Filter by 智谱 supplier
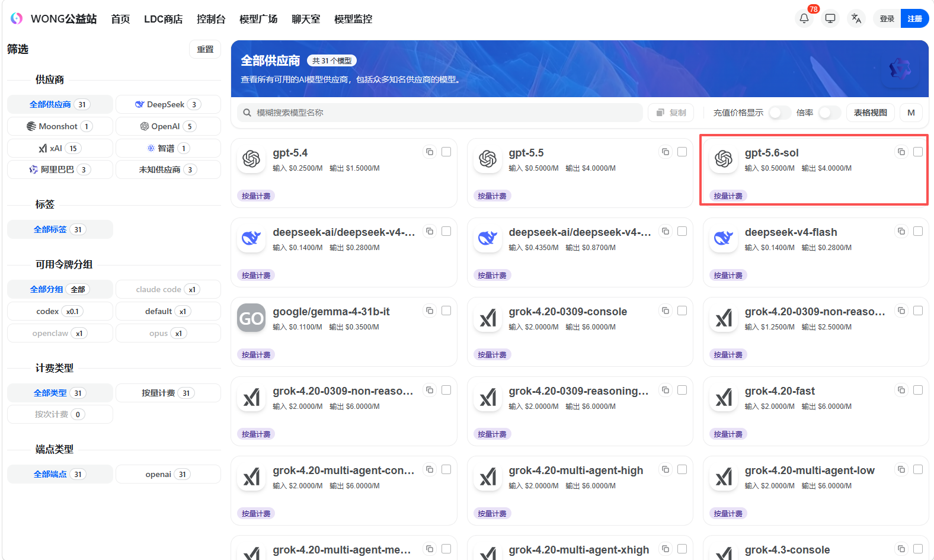The height and width of the screenshot is (560, 934). click(168, 148)
